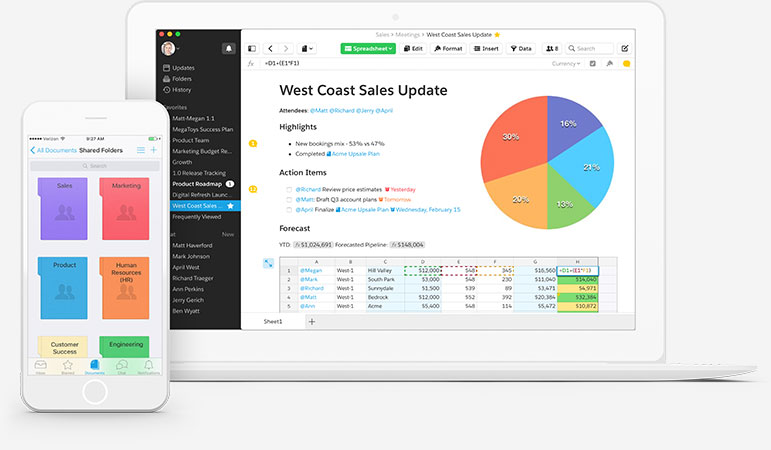Click Meetings in the breadcrumb
771x450 pixels.
tap(408, 34)
